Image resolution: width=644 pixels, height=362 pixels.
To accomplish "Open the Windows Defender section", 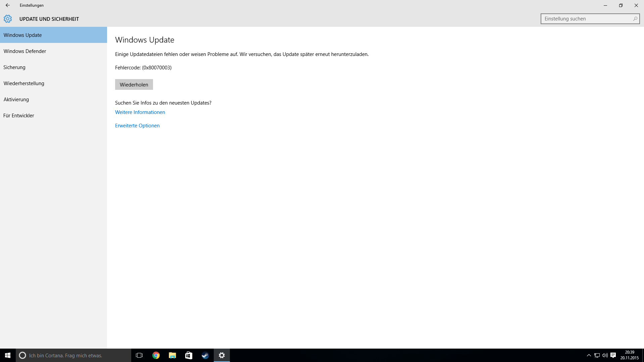I will tap(53, 51).
